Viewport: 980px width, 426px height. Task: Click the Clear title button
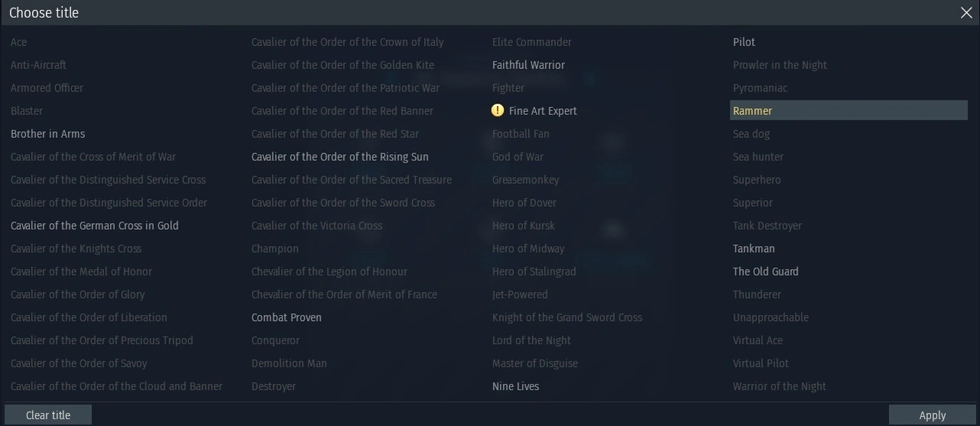click(48, 415)
